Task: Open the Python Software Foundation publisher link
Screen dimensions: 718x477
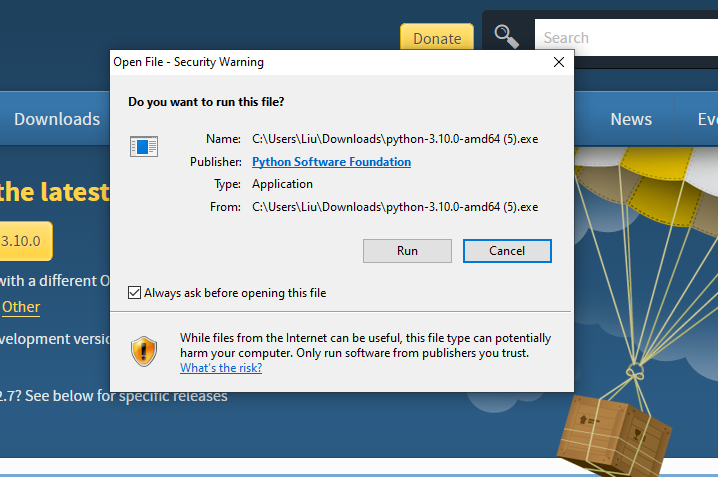Action: click(331, 162)
